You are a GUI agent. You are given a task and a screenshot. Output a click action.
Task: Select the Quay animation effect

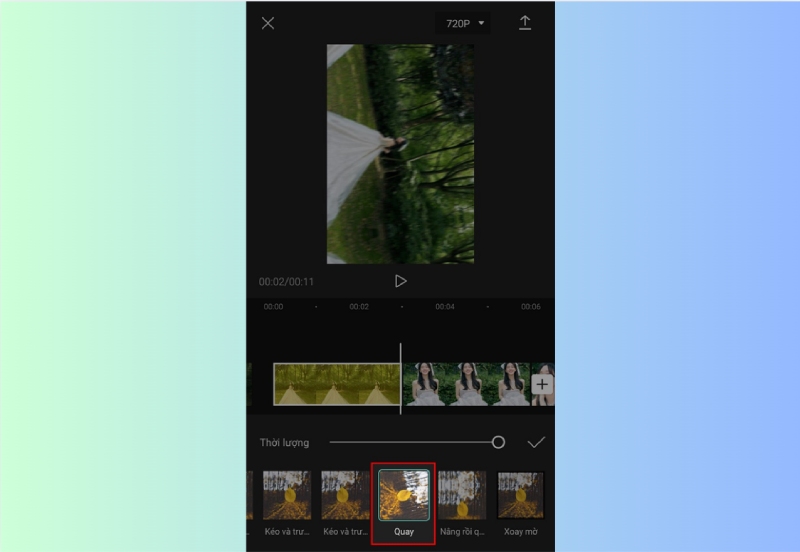403,496
